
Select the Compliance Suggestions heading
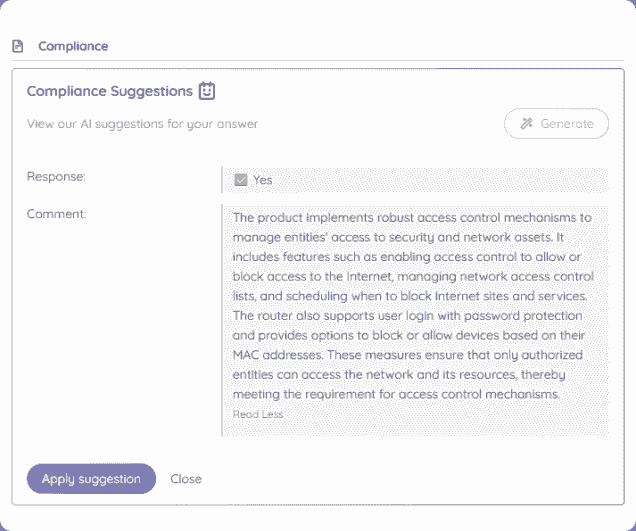click(109, 91)
